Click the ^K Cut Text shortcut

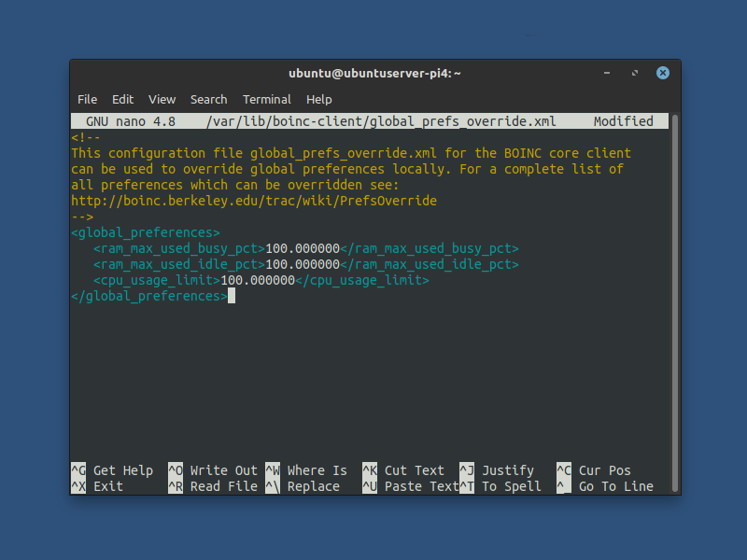[x=403, y=470]
